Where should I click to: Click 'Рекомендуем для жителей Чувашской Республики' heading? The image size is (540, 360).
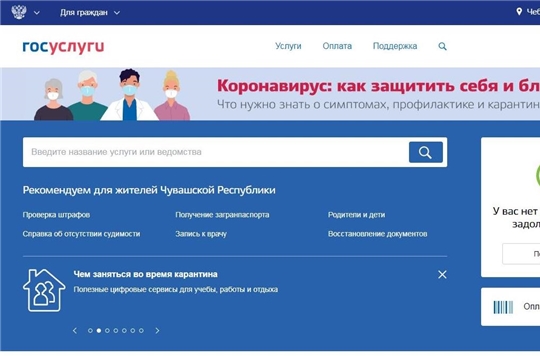pos(149,190)
